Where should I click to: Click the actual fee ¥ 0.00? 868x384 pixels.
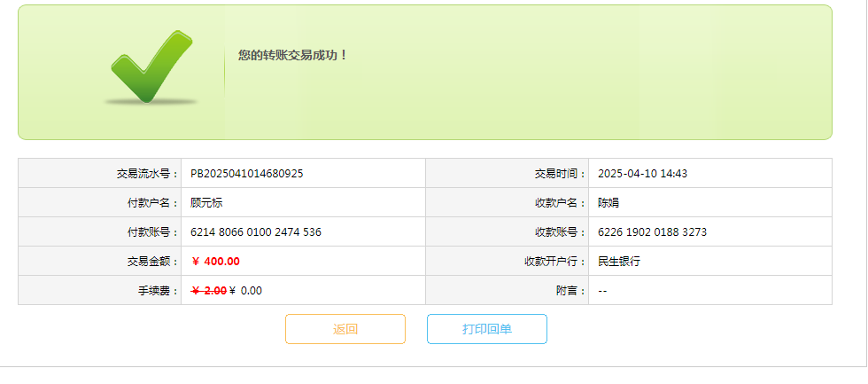click(246, 291)
